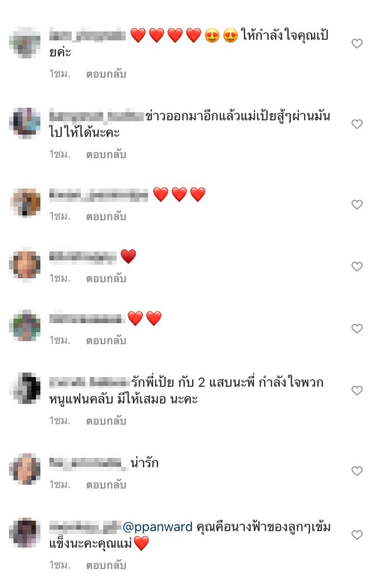
Task: Reply to the heart-eyes emoji comment
Action: pos(106,74)
